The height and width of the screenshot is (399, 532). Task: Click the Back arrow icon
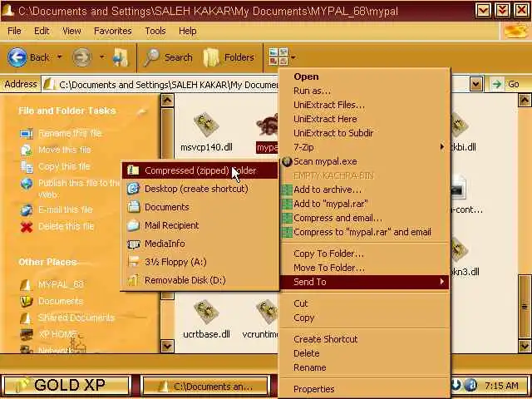pos(17,57)
